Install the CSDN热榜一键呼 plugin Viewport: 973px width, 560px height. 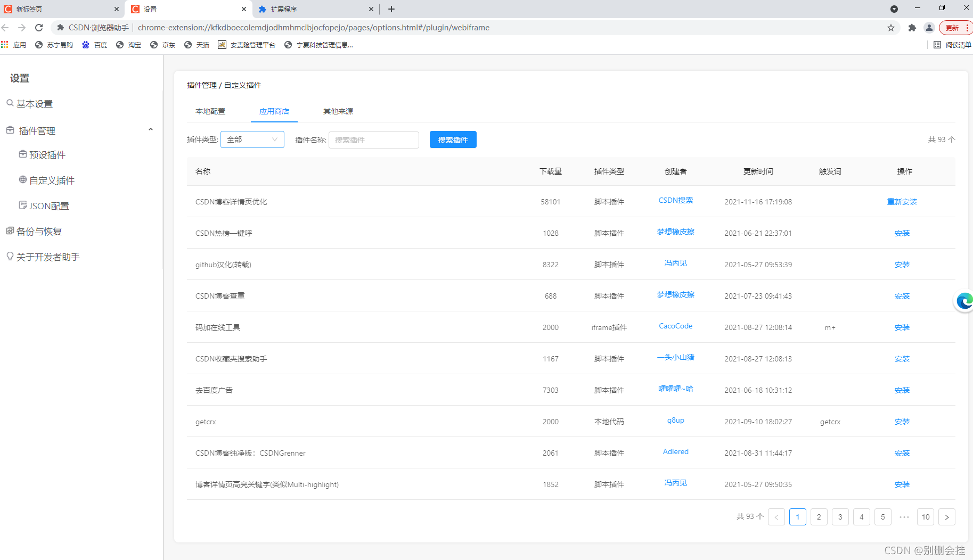click(x=902, y=233)
